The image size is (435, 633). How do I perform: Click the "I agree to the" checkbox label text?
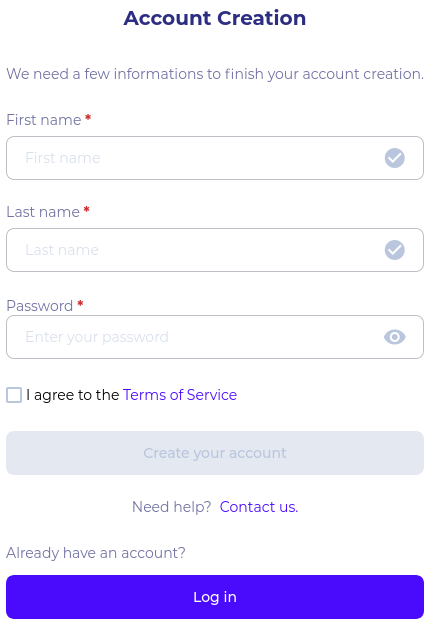pos(73,395)
